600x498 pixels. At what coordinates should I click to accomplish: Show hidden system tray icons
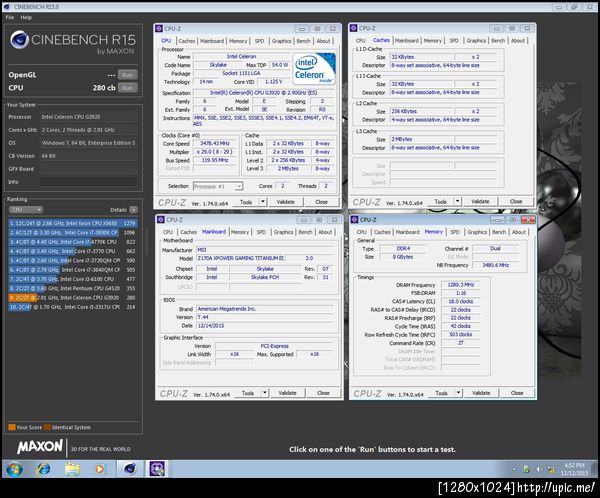[514, 469]
